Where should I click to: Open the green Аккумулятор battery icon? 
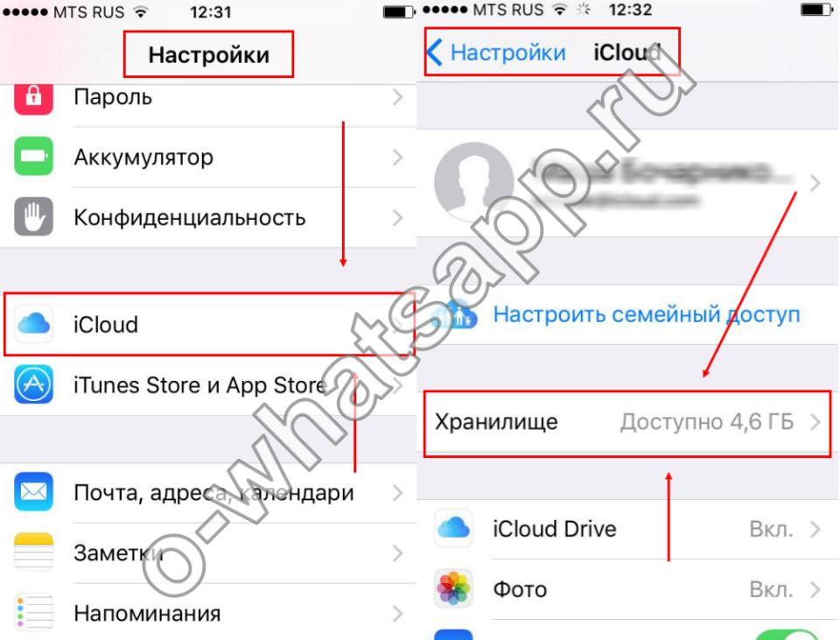pos(33,156)
